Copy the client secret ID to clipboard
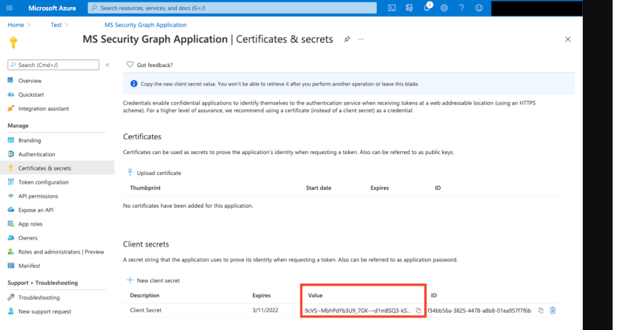Screen dimensions: 644x330 (x=541, y=311)
